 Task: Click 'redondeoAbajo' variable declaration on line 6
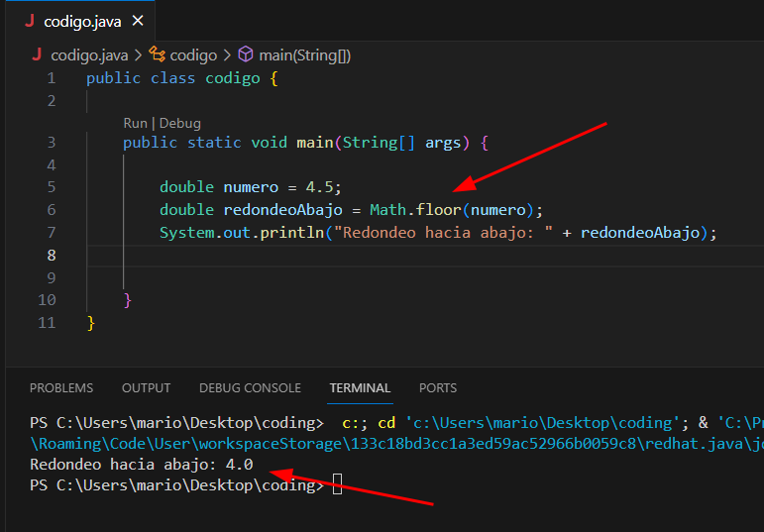[x=283, y=210]
